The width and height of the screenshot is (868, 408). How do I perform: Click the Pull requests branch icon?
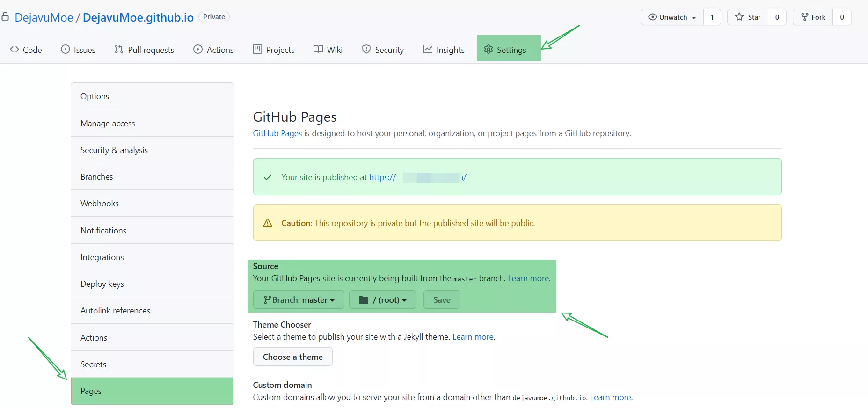pyautogui.click(x=119, y=50)
